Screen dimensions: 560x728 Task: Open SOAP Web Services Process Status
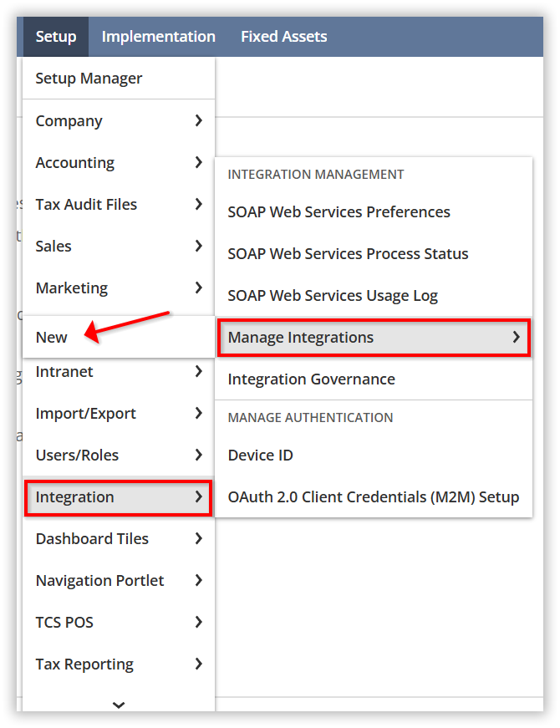click(374, 253)
